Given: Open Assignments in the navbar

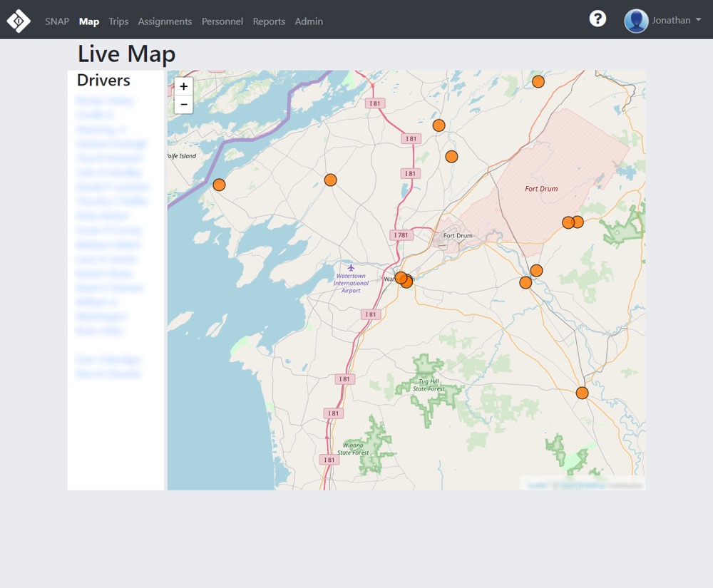Looking at the screenshot, I should 165,21.
